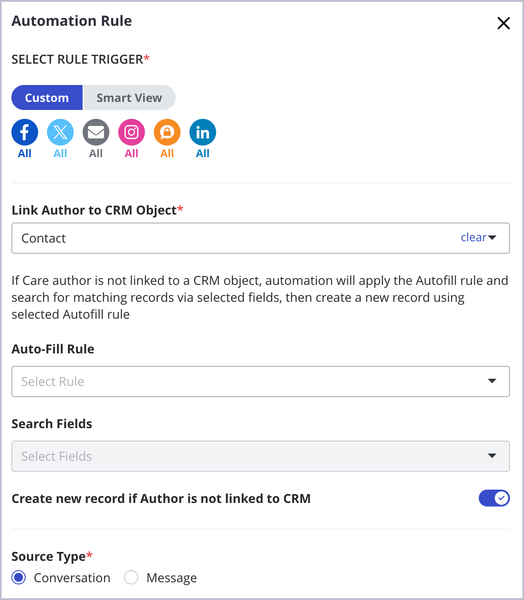Switch to the Custom trigger tab
524x600 pixels.
[47, 98]
